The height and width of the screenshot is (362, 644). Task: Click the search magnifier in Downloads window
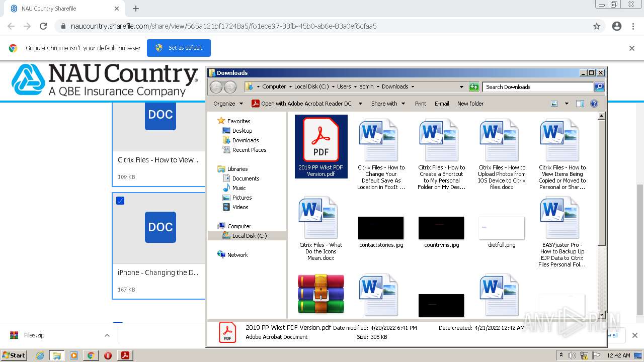pos(599,87)
